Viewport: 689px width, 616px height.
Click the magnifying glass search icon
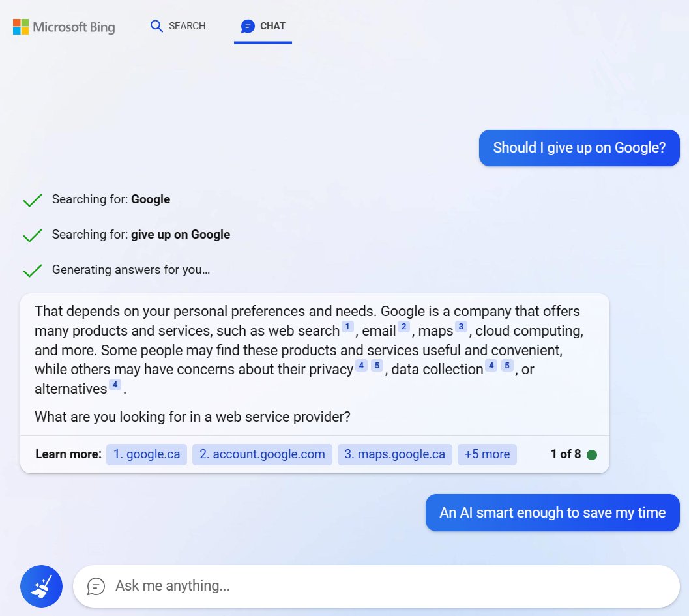pyautogui.click(x=156, y=26)
